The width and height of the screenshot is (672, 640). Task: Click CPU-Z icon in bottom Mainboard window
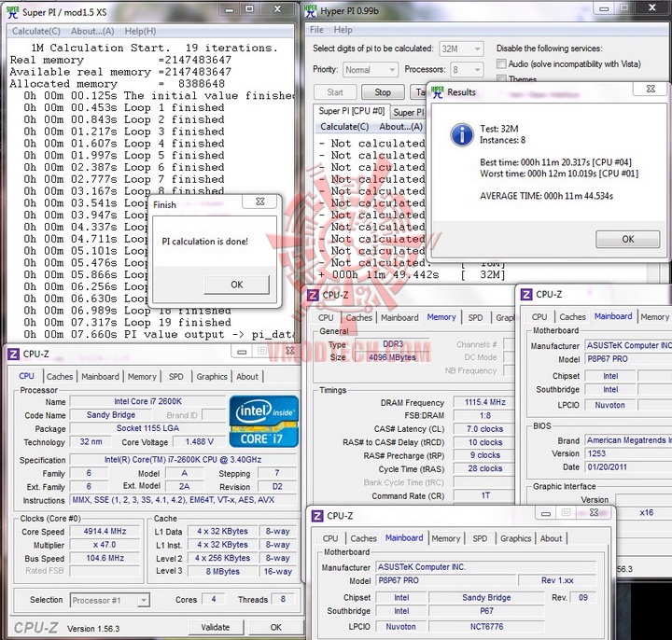(x=317, y=516)
